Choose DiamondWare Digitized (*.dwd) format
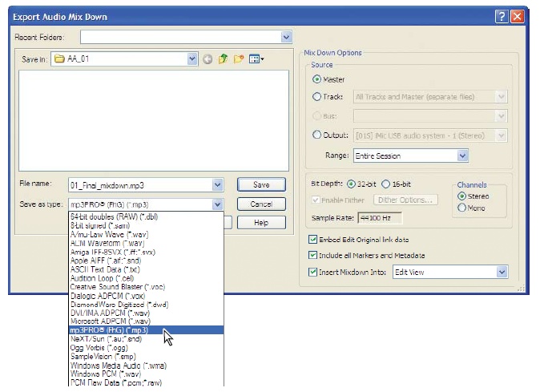Viewport: 540px width, 392px height. pyautogui.click(x=146, y=304)
